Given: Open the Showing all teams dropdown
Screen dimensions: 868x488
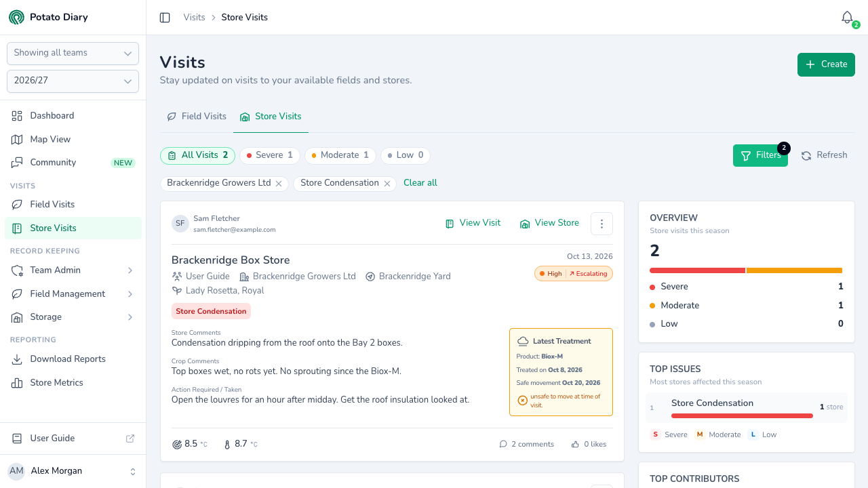Looking at the screenshot, I should (x=73, y=53).
